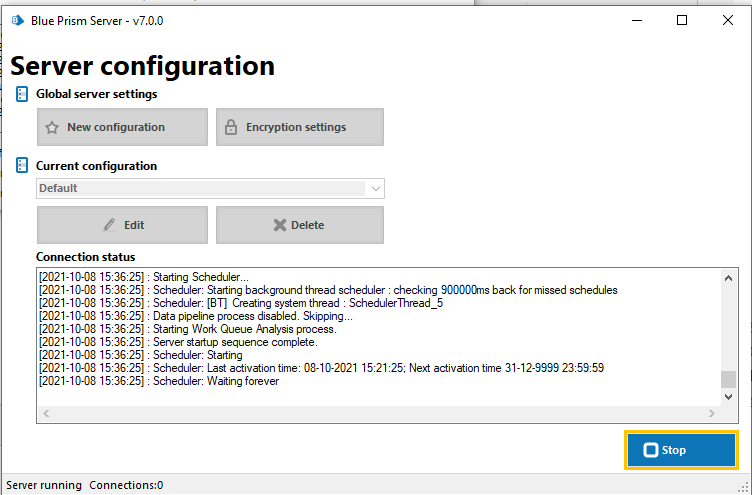
Task: Click the Current configuration section icon
Action: click(x=22, y=166)
